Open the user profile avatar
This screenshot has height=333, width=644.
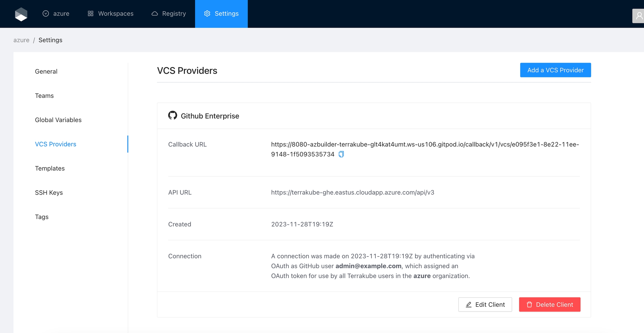tap(638, 16)
